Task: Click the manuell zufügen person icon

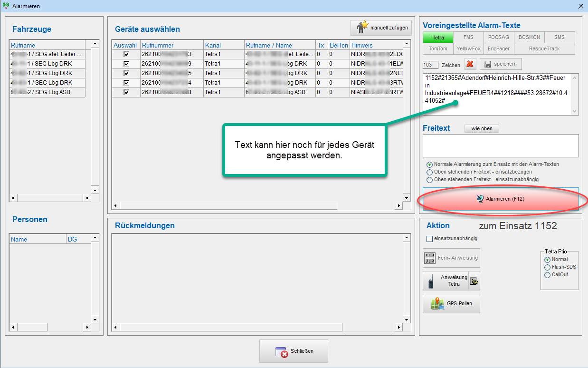Action: 362,28
